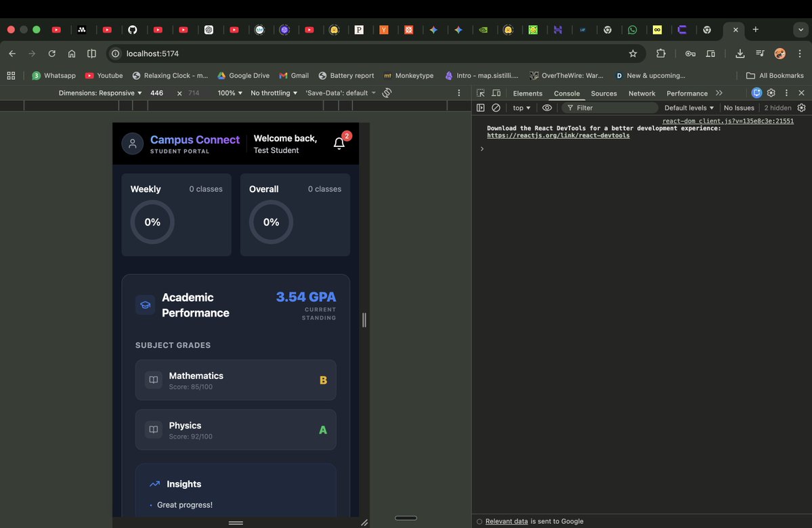Open the password manager key icon
The width and height of the screenshot is (812, 528).
pos(690,53)
